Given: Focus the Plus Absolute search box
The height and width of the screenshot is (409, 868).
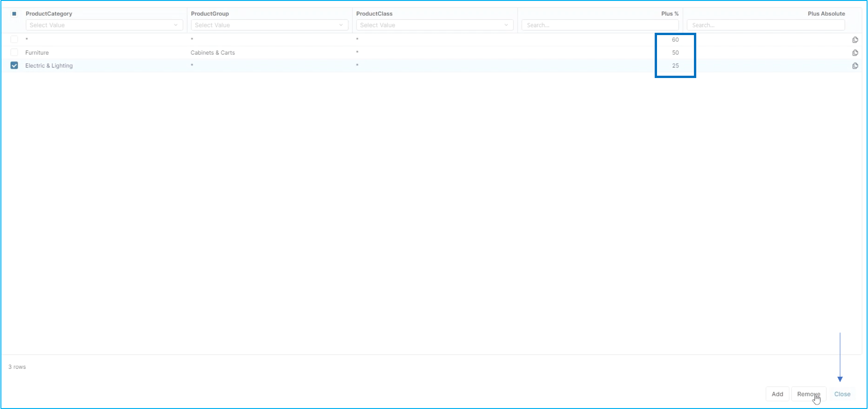Looking at the screenshot, I should click(766, 25).
